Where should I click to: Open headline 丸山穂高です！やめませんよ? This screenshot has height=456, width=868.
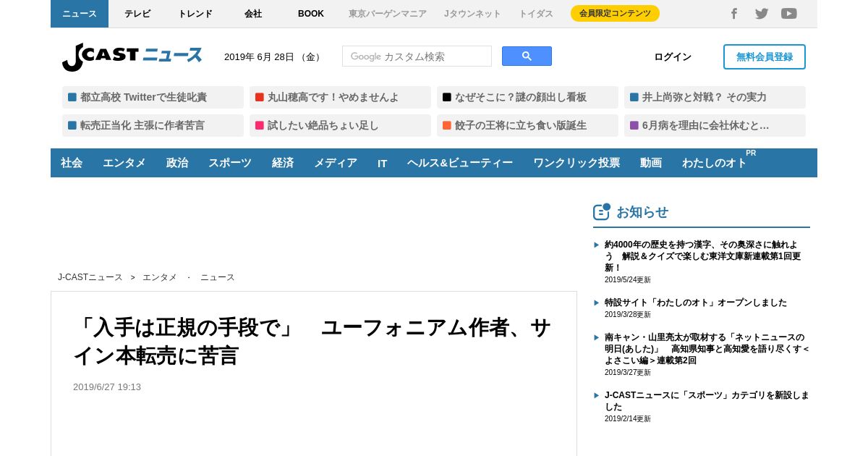coord(340,97)
